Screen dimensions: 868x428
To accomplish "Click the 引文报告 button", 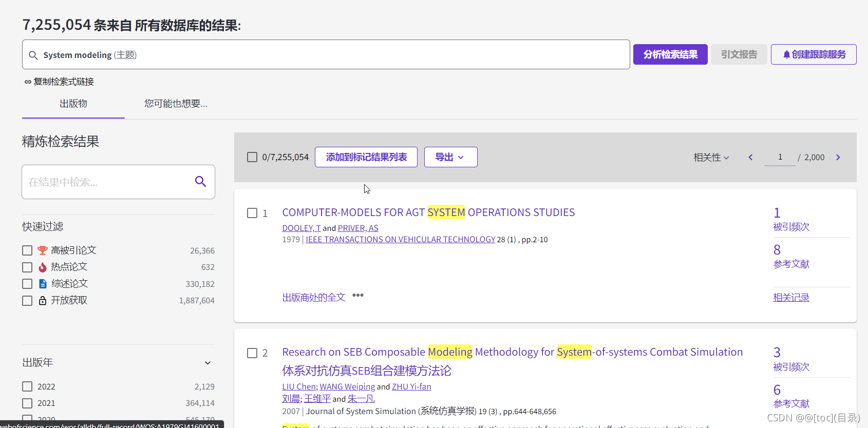I will tap(739, 54).
